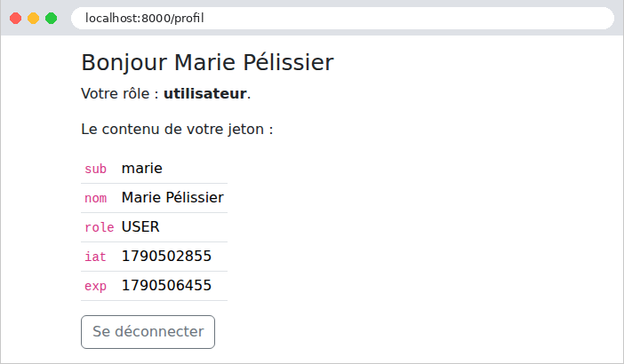
Task: Click the sub key label
Action: tap(95, 169)
